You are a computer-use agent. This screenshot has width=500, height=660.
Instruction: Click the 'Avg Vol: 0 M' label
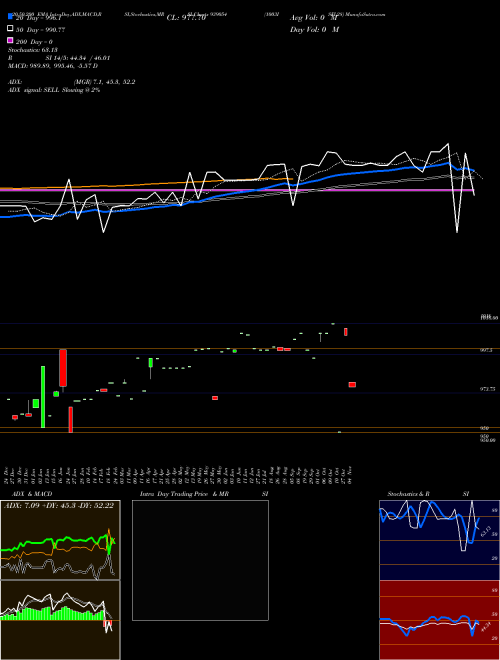click(314, 18)
